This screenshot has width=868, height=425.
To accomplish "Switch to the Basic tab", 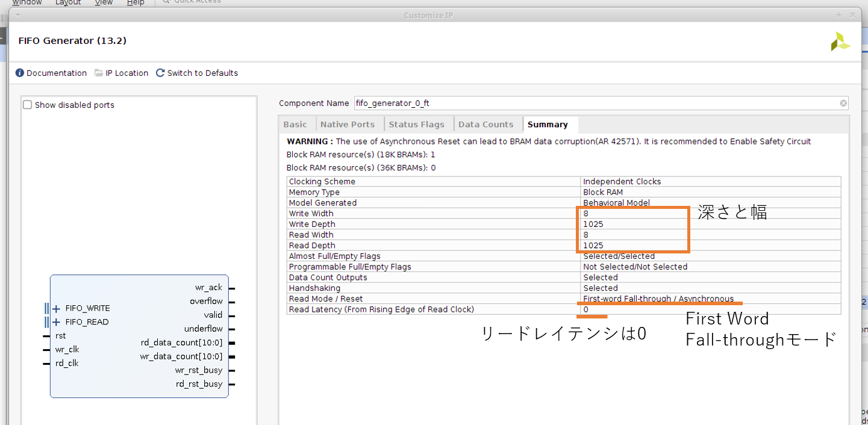I will 295,125.
